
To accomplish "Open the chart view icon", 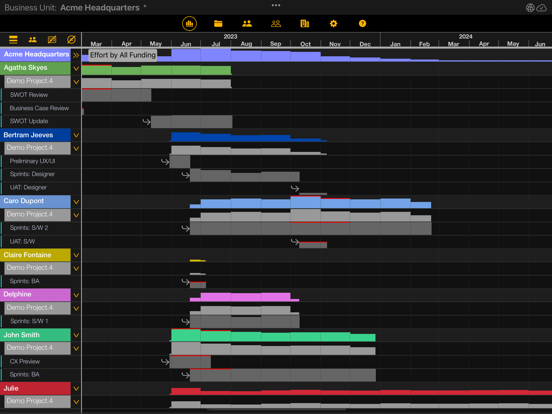I will (x=189, y=24).
